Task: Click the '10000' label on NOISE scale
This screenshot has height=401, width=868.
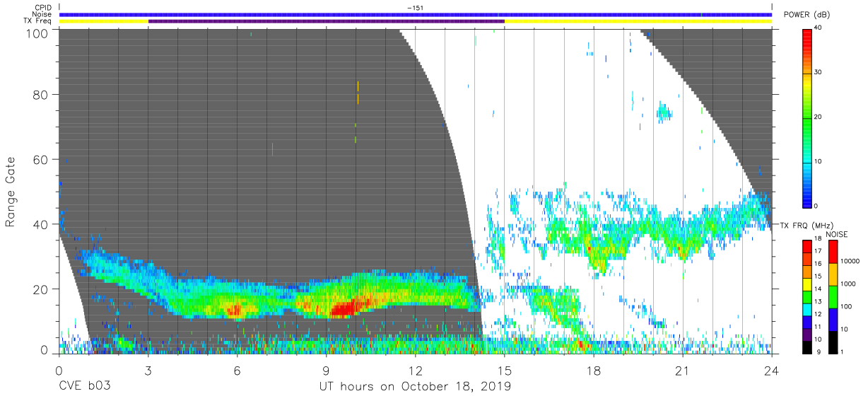Action: 850,262
